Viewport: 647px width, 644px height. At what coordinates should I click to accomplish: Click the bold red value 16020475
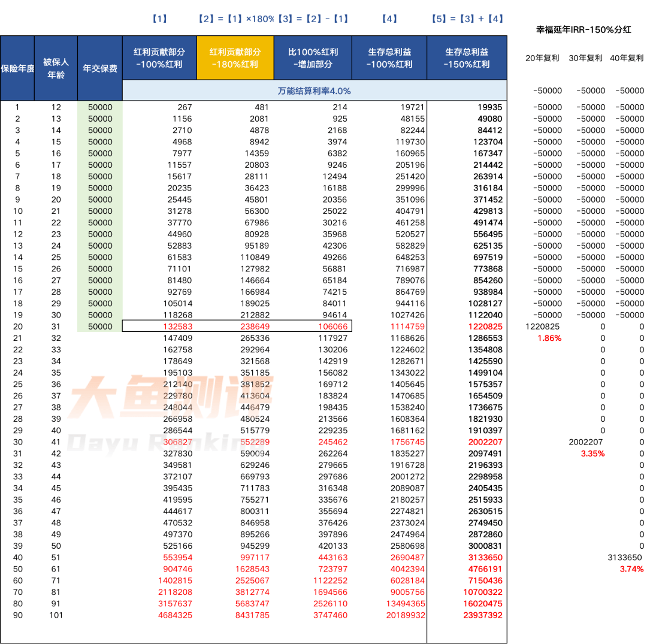point(483,604)
